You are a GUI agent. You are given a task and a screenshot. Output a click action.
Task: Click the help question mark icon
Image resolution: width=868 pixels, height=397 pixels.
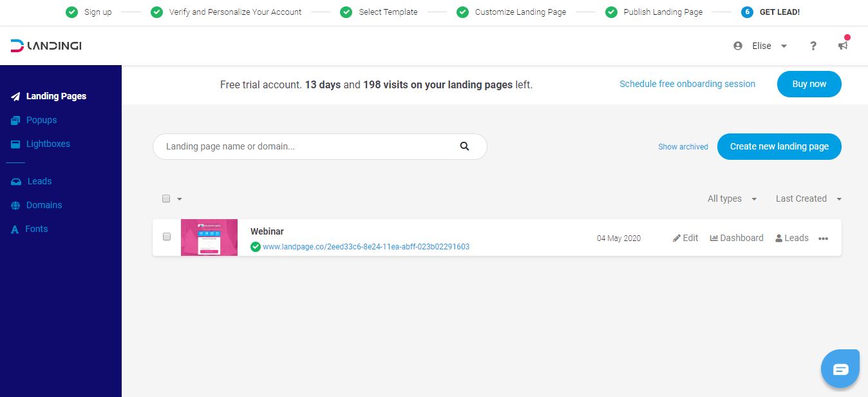pyautogui.click(x=813, y=46)
